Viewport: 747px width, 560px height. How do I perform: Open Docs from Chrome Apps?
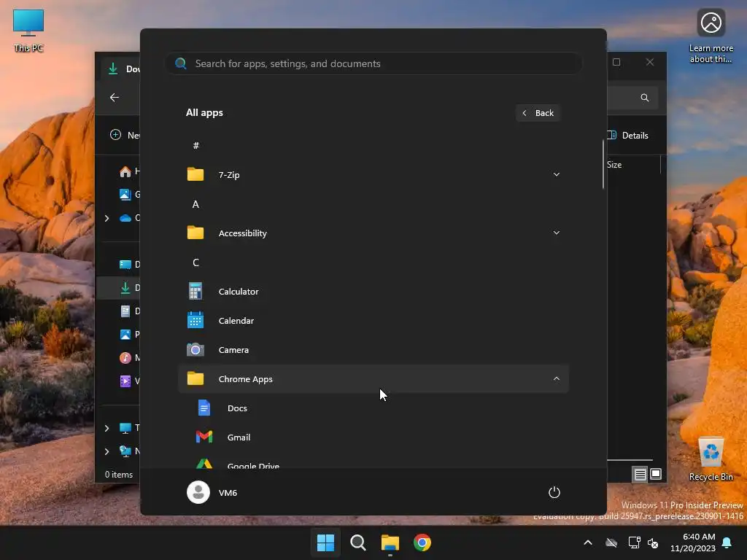(x=373, y=408)
